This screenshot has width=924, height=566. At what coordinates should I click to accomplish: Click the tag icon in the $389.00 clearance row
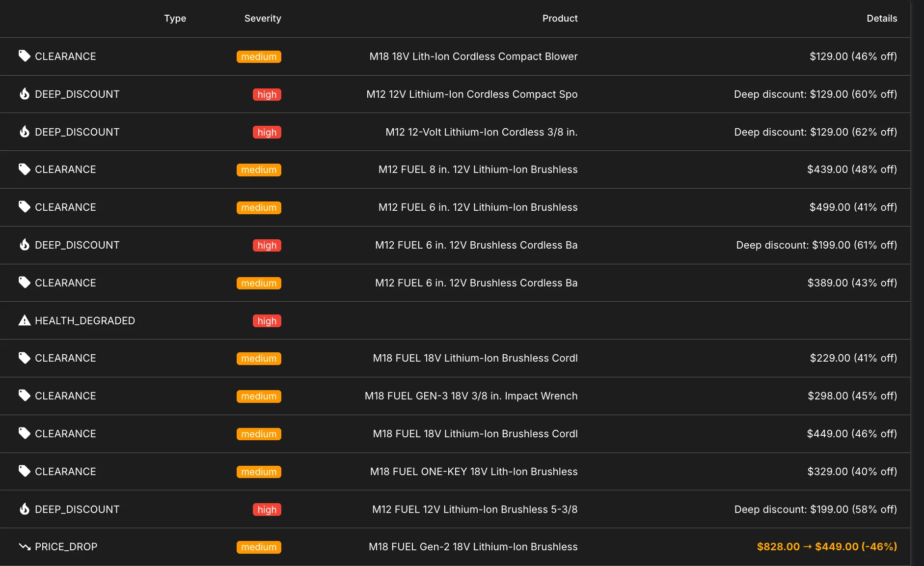tap(25, 283)
